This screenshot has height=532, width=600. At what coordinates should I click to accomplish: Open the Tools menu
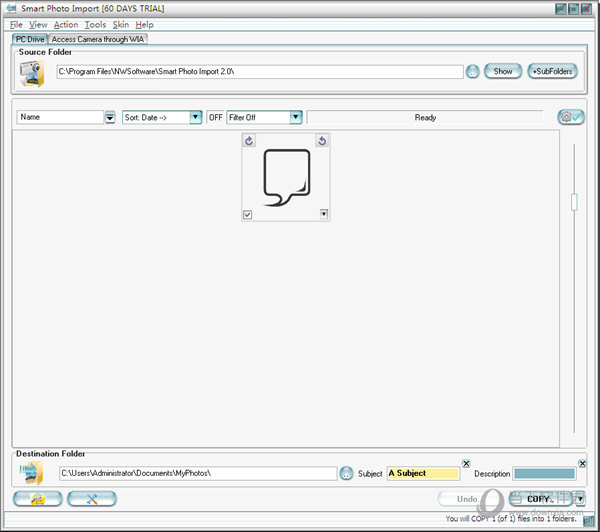click(x=95, y=25)
